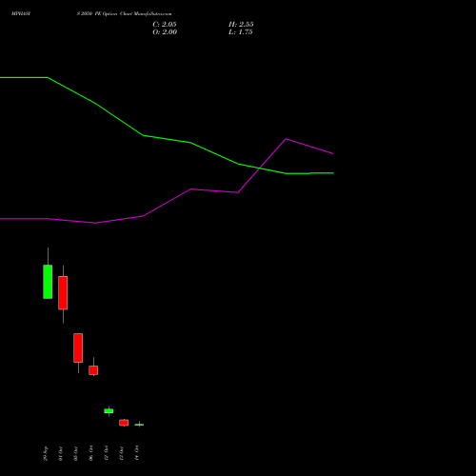
Task: Click the 14 Oct date label
Action: (137, 453)
